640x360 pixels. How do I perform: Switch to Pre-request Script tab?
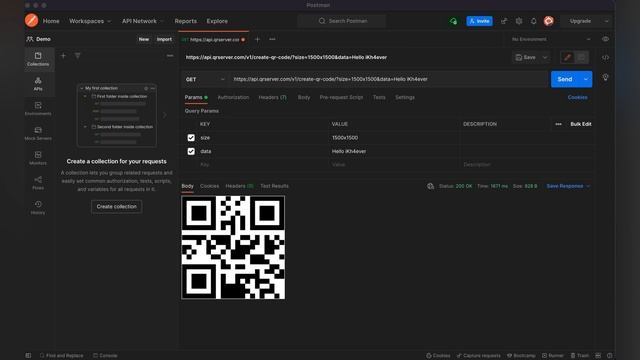341,97
